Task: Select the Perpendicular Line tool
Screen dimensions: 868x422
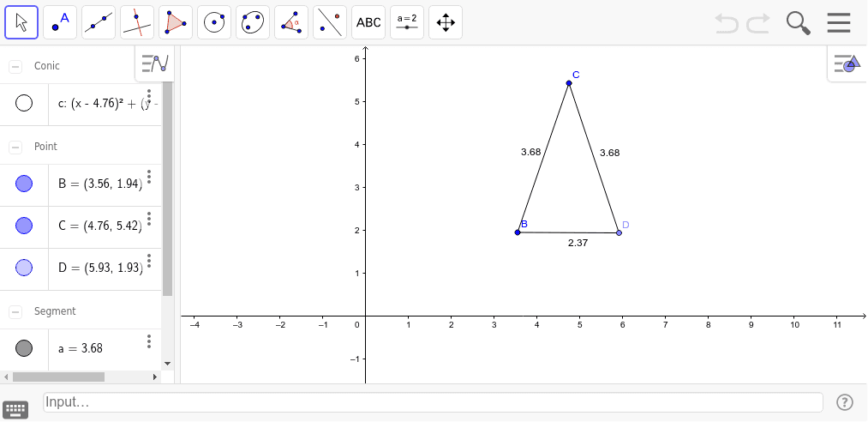Action: (137, 22)
